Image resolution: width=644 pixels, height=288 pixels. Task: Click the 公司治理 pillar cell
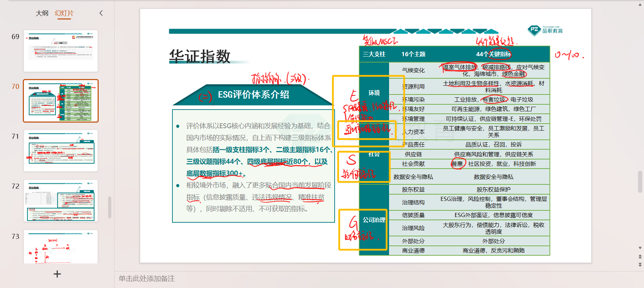pos(374,220)
